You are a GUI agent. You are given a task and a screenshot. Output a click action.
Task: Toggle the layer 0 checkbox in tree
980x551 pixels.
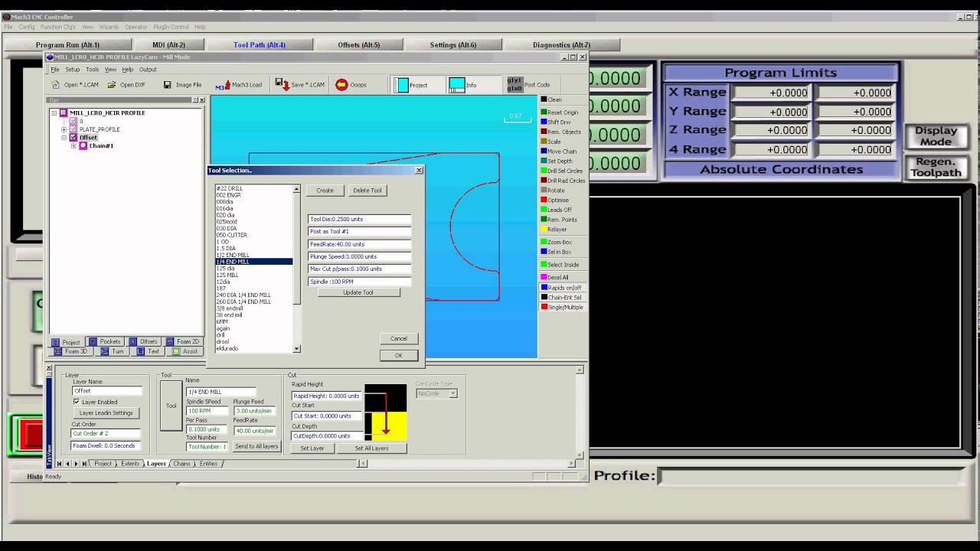pos(73,121)
